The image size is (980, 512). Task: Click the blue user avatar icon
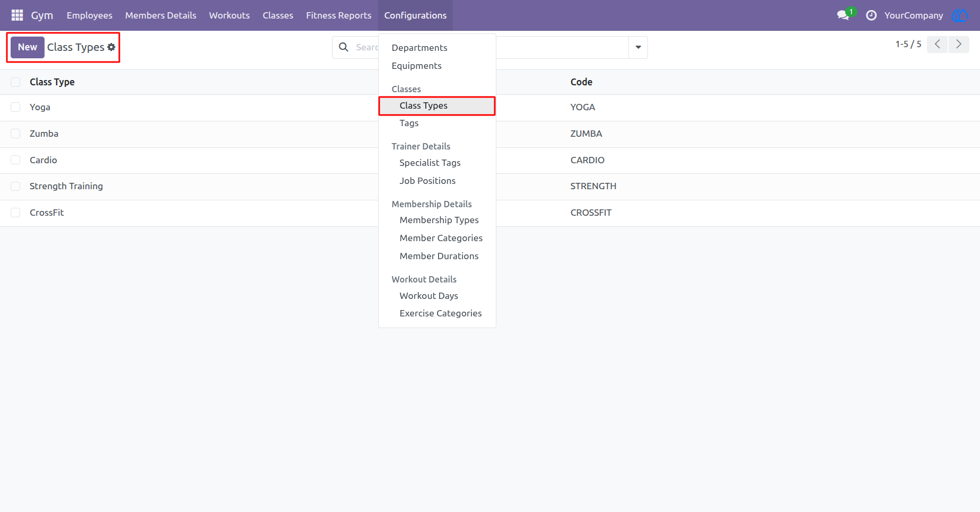click(960, 15)
